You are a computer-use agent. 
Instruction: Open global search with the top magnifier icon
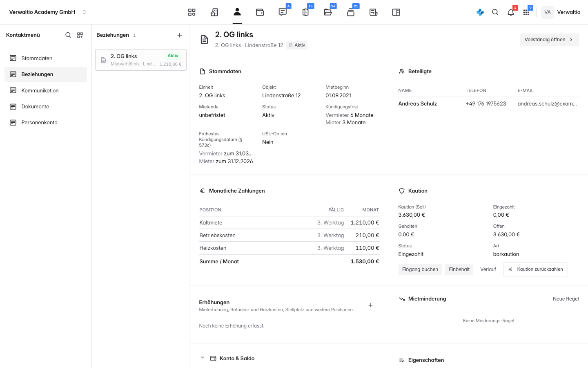[x=495, y=12]
